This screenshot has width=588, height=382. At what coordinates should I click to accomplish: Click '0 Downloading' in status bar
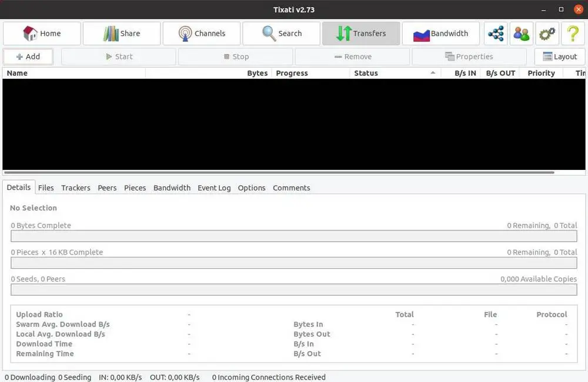click(30, 377)
